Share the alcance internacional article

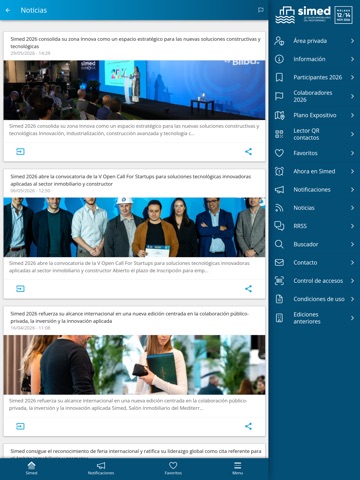point(248,426)
